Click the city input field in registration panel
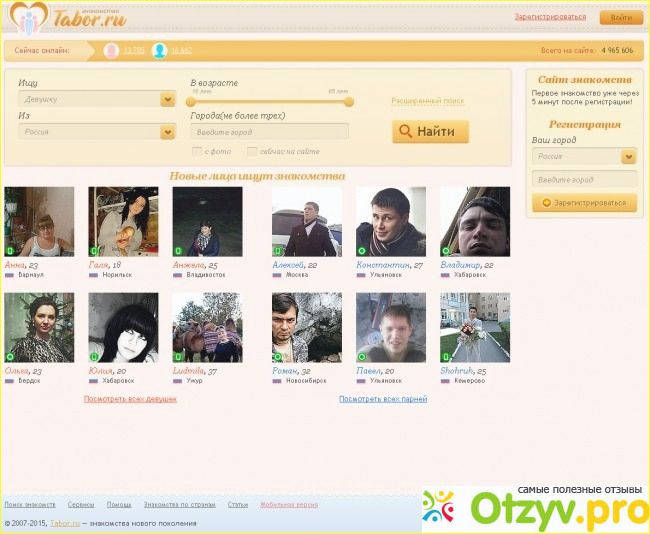 click(x=584, y=179)
